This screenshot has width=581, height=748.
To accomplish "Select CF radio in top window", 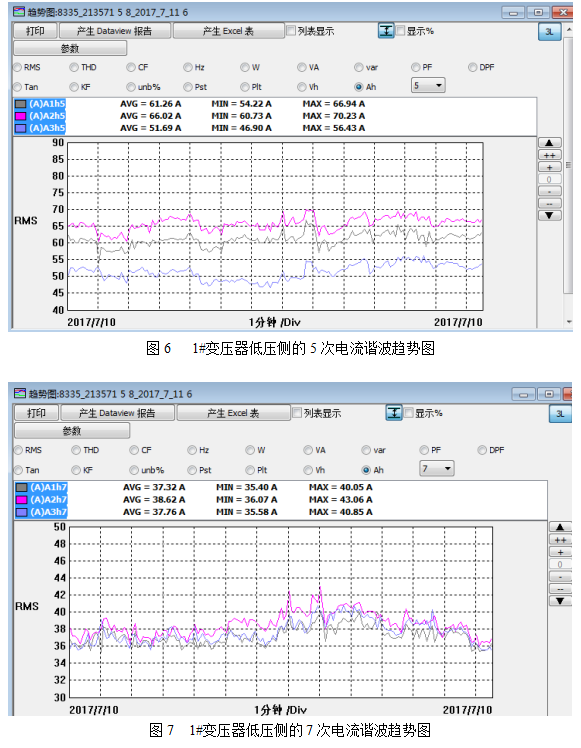I will tap(131, 67).
